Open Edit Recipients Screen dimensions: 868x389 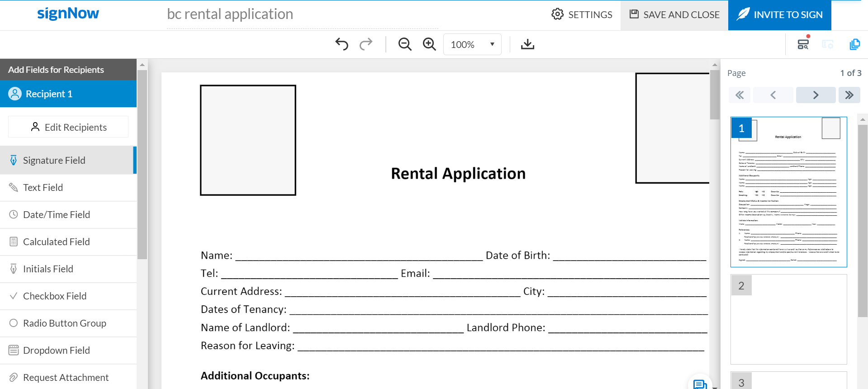coord(68,127)
